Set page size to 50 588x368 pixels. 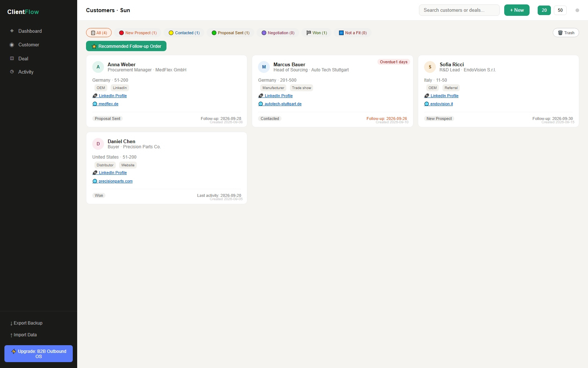coord(560,10)
